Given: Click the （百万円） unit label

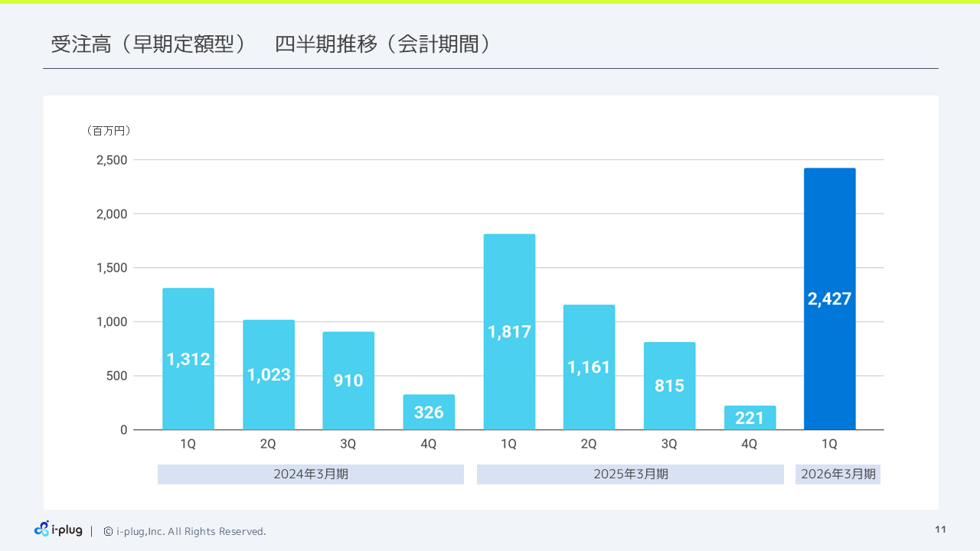Looking at the screenshot, I should click(109, 131).
